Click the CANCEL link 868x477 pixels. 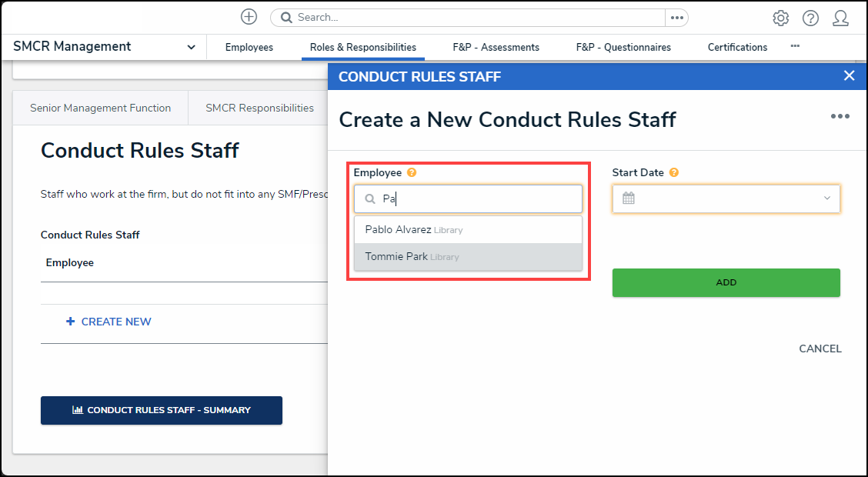pyautogui.click(x=820, y=349)
